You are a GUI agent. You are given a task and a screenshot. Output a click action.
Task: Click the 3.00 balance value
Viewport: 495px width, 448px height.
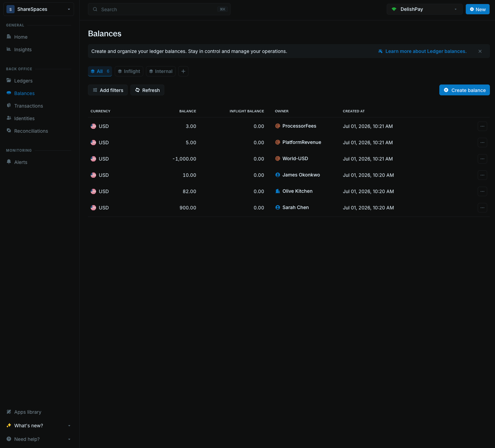pos(191,126)
